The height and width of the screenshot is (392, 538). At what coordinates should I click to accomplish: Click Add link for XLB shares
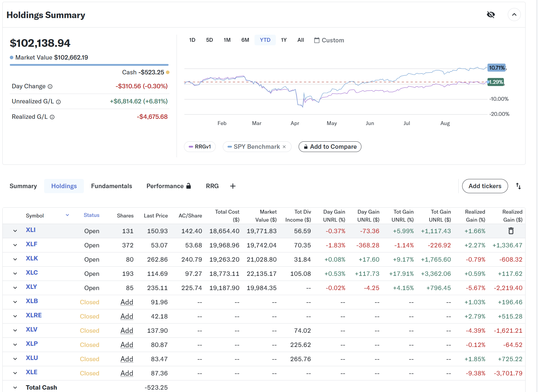pos(127,302)
